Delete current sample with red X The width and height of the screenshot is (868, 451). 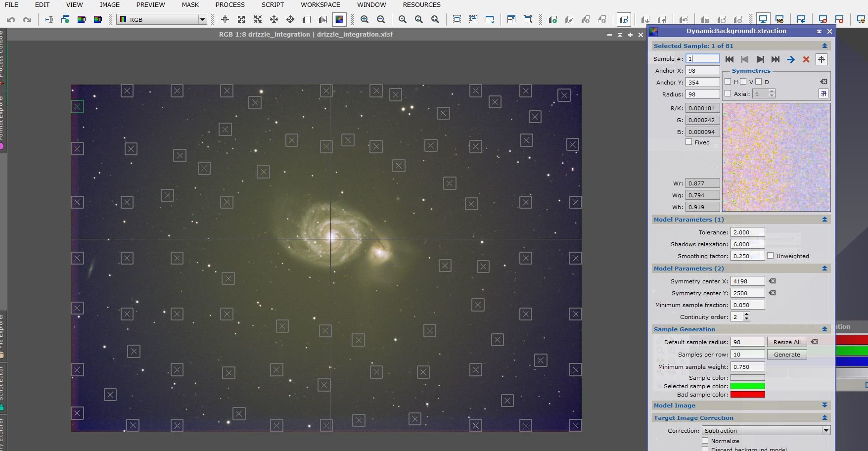pyautogui.click(x=806, y=59)
